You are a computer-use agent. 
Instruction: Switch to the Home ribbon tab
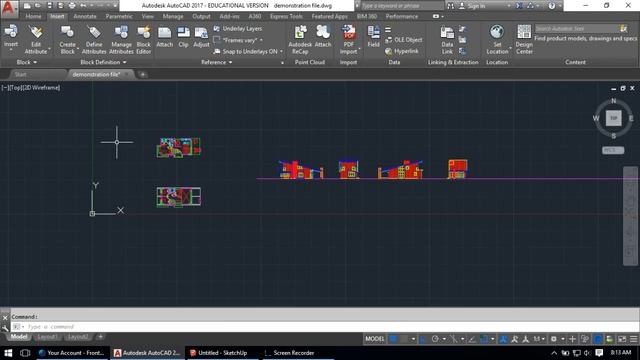(x=33, y=16)
